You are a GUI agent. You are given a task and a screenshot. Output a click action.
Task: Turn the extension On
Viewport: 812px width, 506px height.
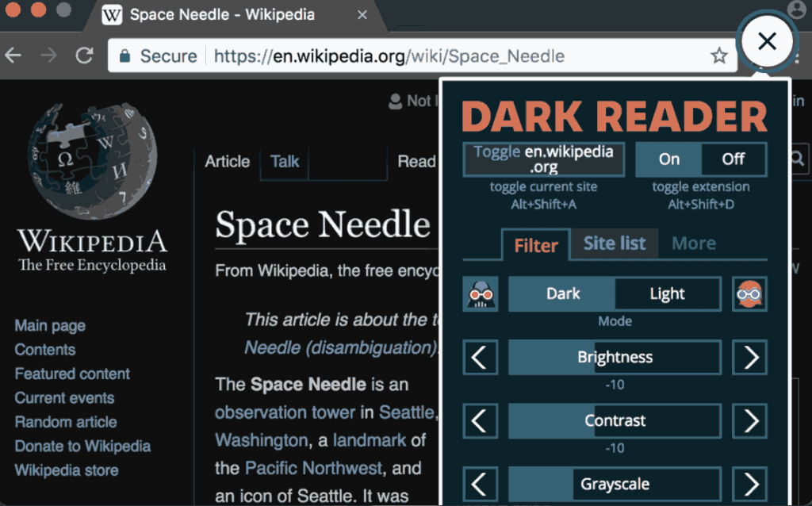point(669,159)
